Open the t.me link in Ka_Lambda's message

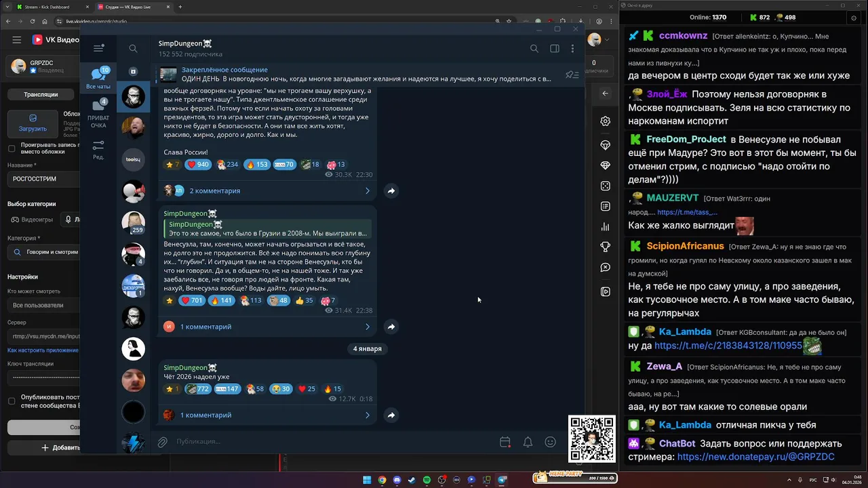[728, 346]
